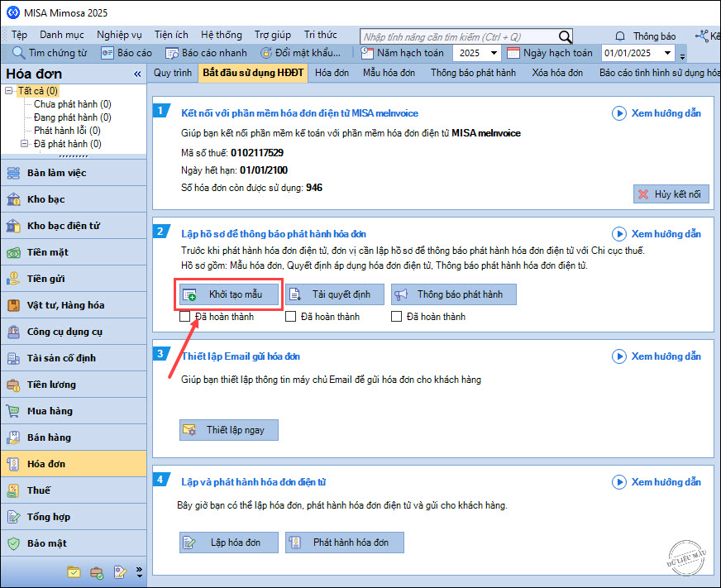Expand more sidebar footer options chevron
This screenshot has width=721, height=588.
point(140,572)
